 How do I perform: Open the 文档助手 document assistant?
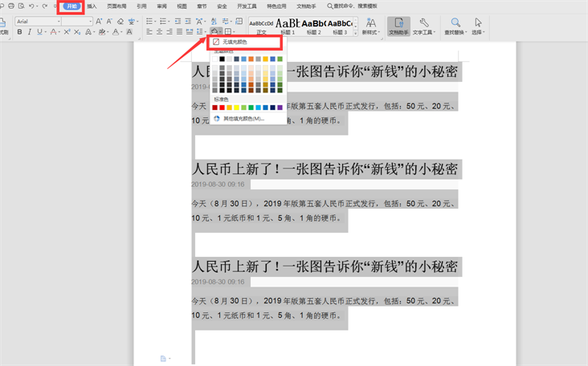pos(397,26)
